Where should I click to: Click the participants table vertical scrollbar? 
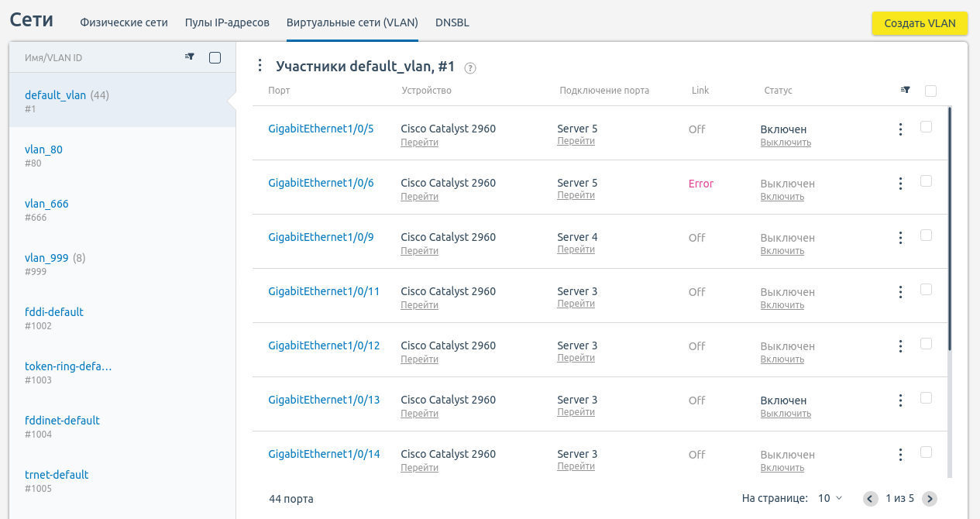click(950, 229)
